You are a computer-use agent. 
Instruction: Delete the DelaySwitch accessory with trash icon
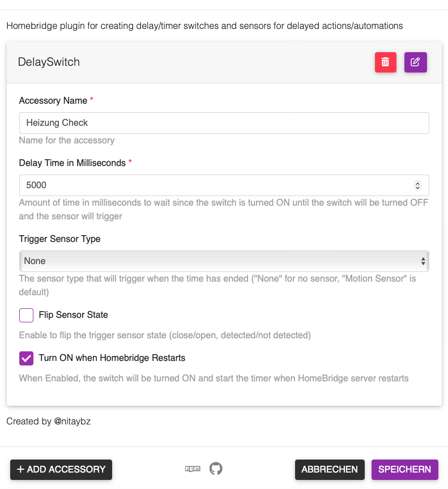385,62
